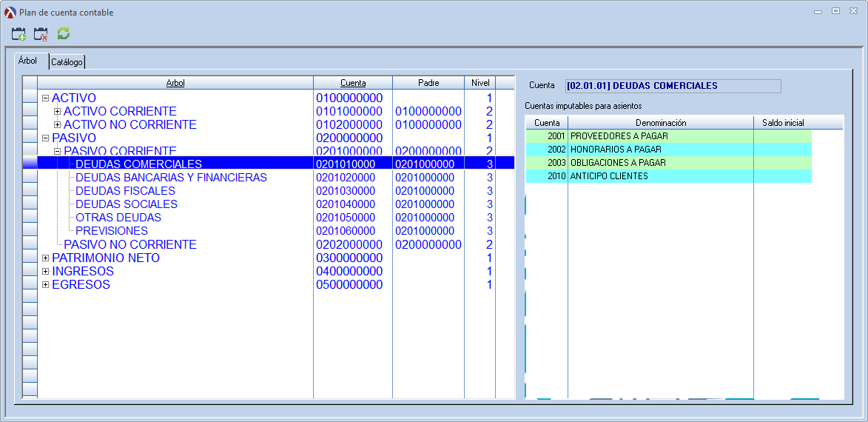The image size is (868, 422).
Task: Click account number 0300000000
Action: tap(349, 258)
